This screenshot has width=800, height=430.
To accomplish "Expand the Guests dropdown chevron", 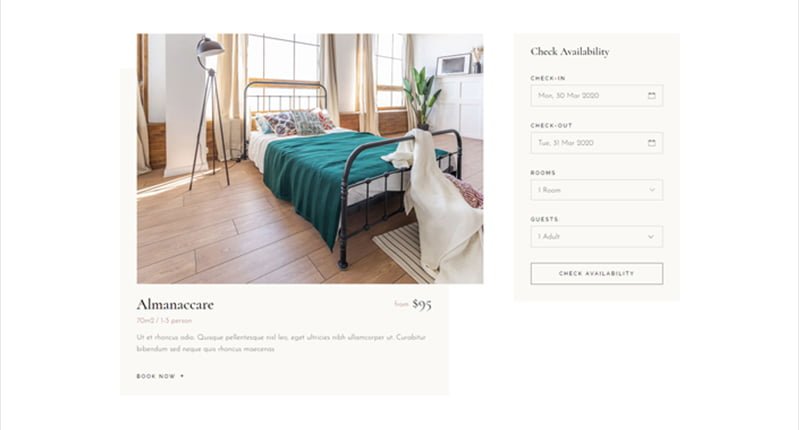I will tap(651, 237).
